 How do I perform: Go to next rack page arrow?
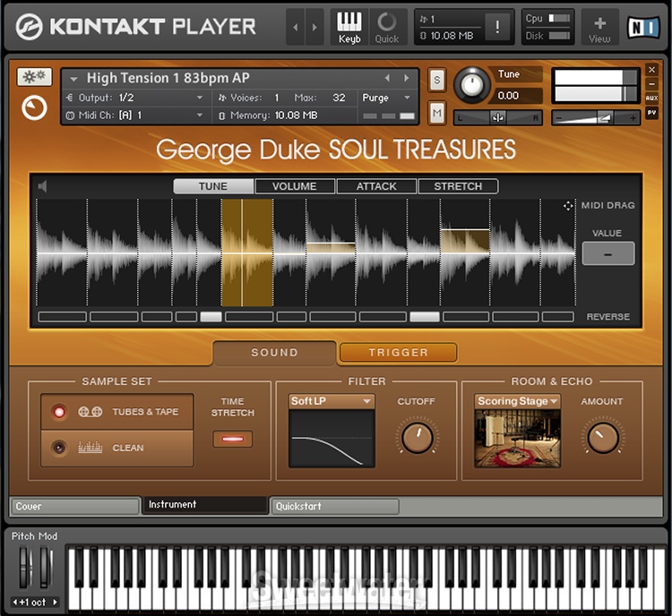click(314, 27)
